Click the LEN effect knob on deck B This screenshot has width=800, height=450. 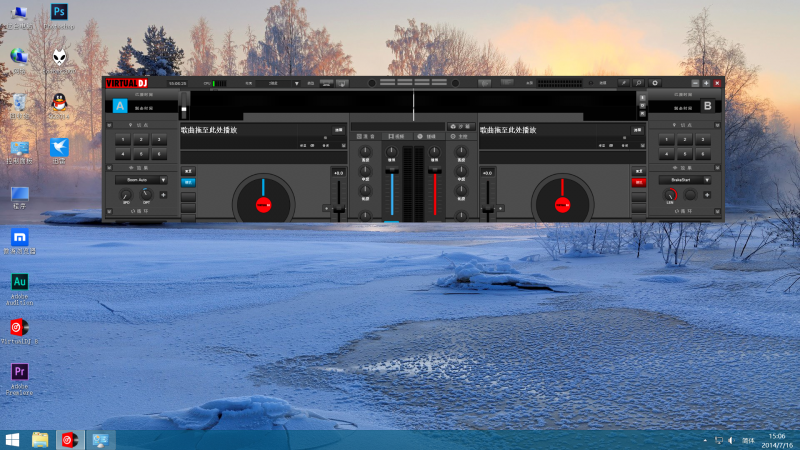[670, 195]
